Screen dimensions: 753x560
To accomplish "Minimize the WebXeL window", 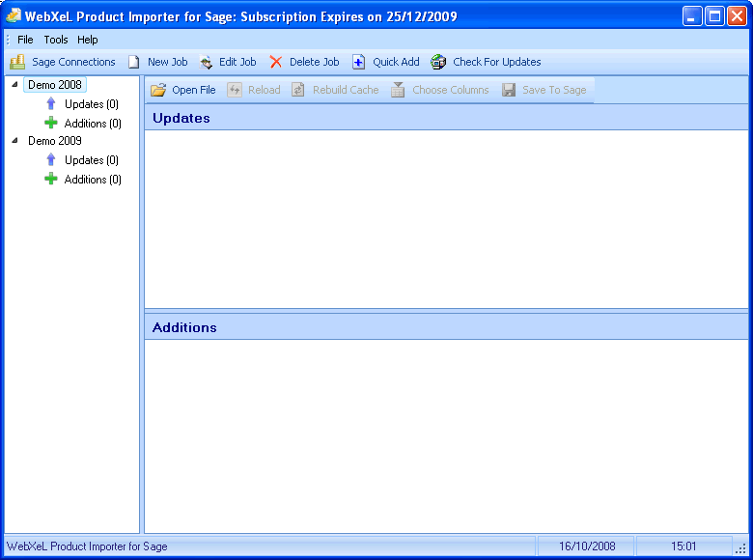I will coord(691,16).
